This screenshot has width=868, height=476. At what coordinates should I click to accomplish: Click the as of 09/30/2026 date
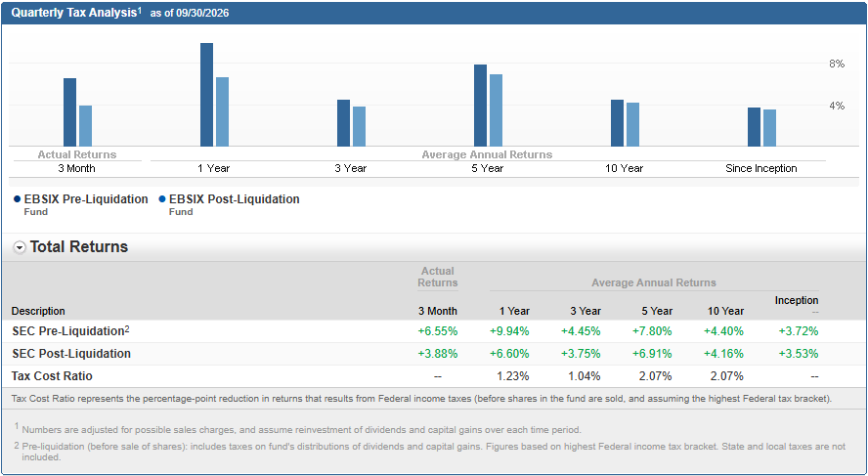[190, 14]
